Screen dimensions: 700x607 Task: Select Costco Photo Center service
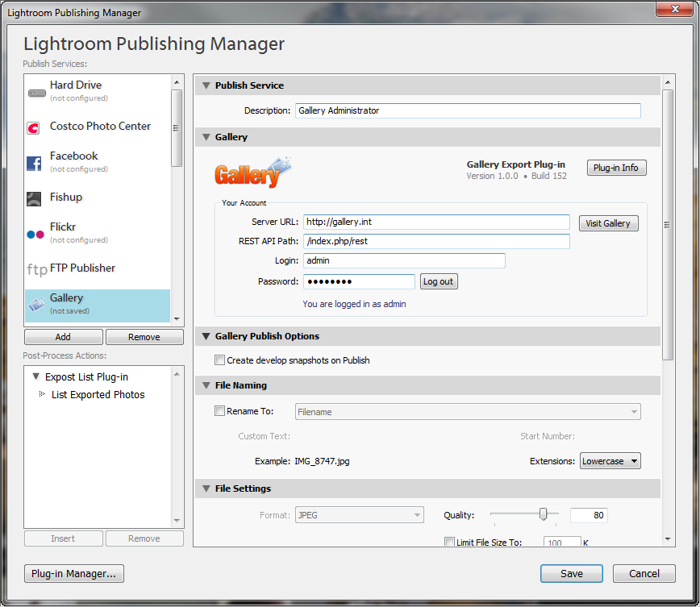(x=98, y=127)
